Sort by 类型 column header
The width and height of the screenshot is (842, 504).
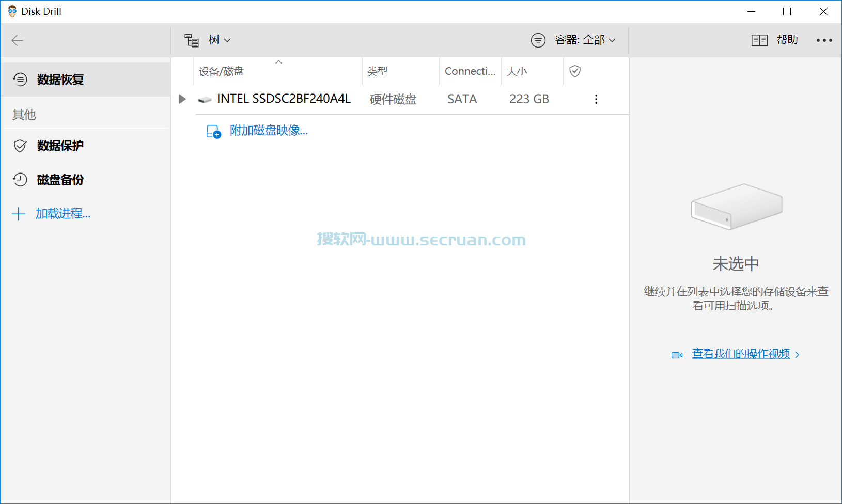tap(401, 71)
